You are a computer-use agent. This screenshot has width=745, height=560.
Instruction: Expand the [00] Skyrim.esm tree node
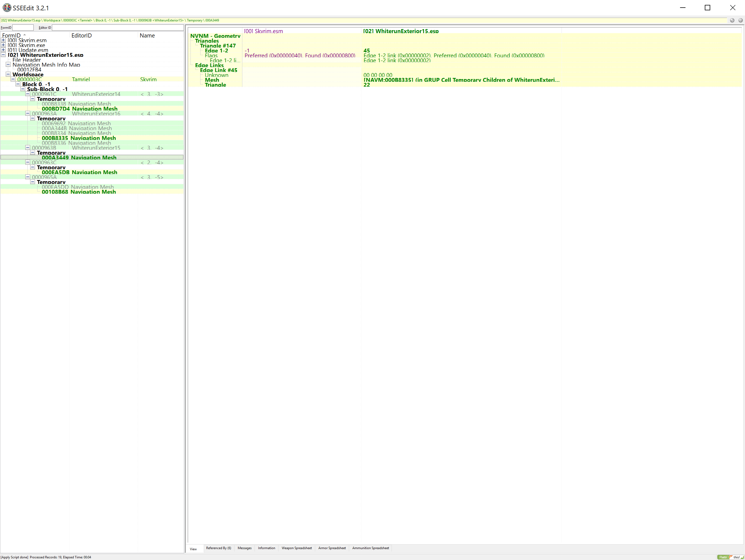[x=3, y=40]
